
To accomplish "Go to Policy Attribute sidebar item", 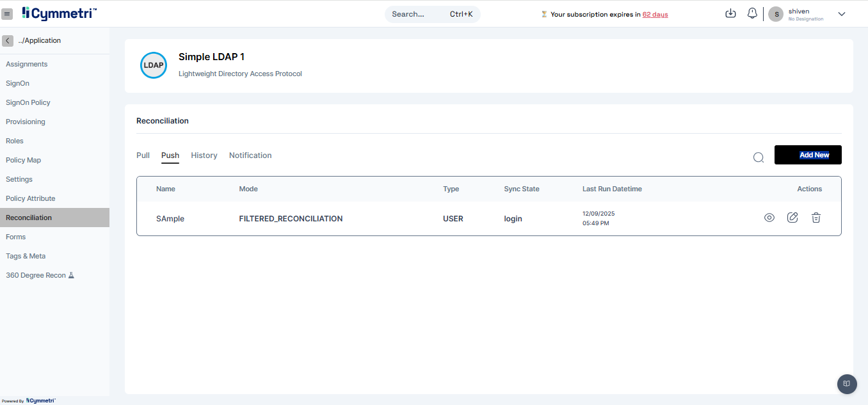I will click(x=54, y=198).
